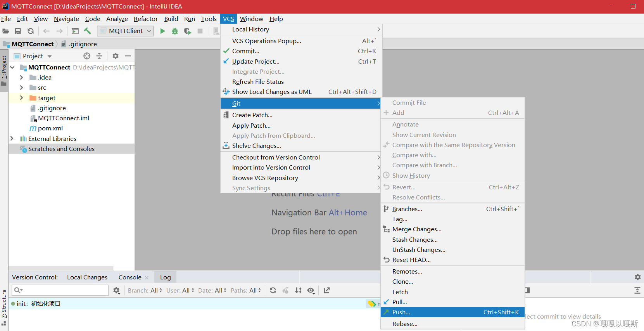This screenshot has height=331, width=644.
Task: Choose Pull... in the Git submenu
Action: [453, 302]
